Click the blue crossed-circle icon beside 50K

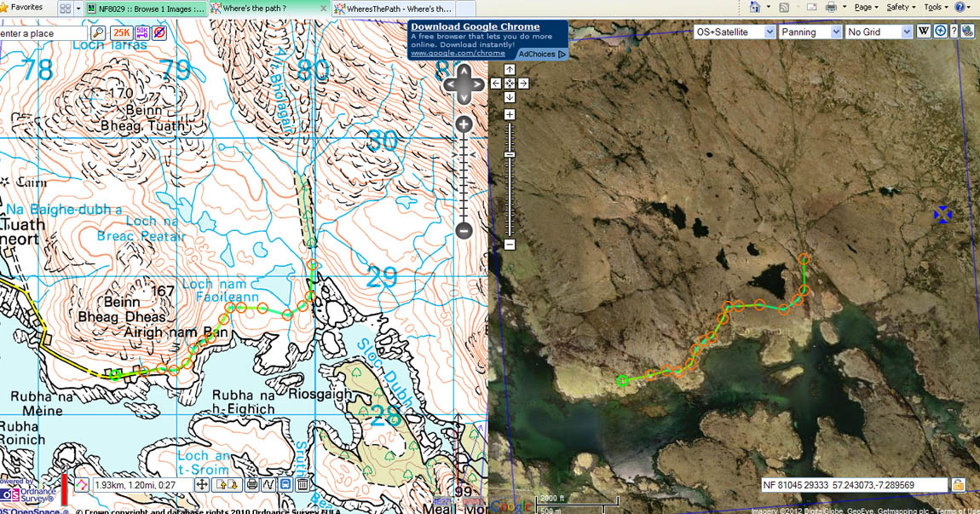pyautogui.click(x=159, y=32)
